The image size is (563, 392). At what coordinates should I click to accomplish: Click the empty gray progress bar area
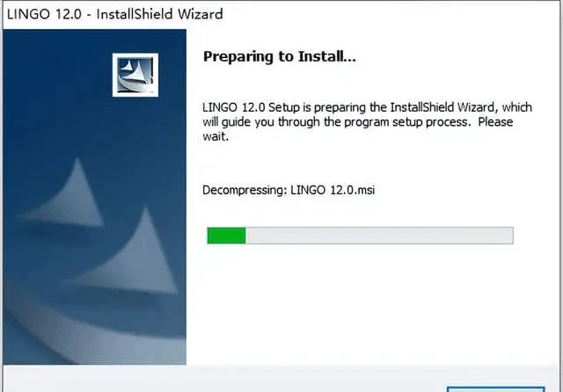379,236
